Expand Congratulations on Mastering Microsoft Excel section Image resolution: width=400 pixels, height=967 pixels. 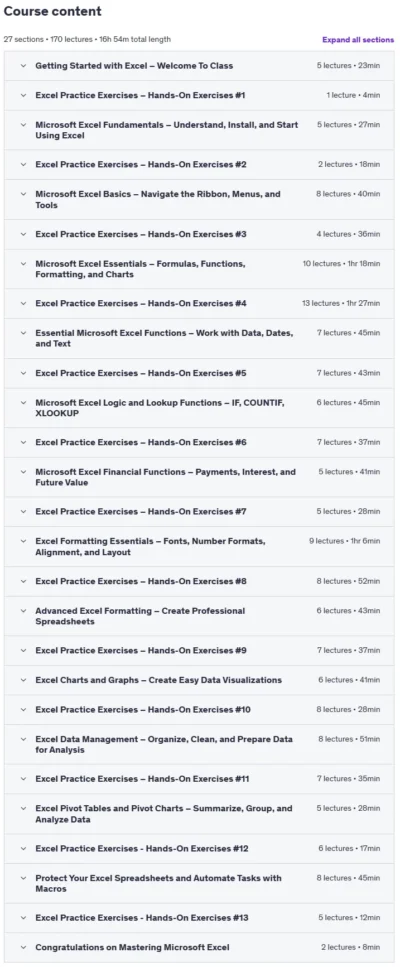point(199,947)
